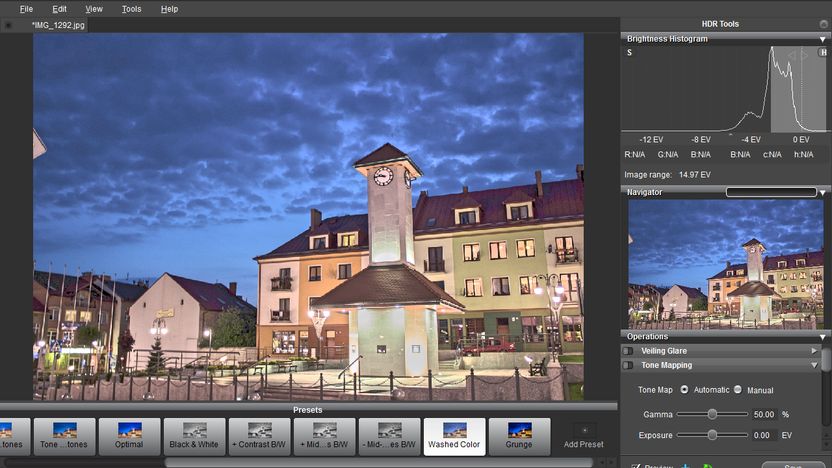The width and height of the screenshot is (832, 468).
Task: Apply the + Contrast B/W preset
Action: coord(259,437)
